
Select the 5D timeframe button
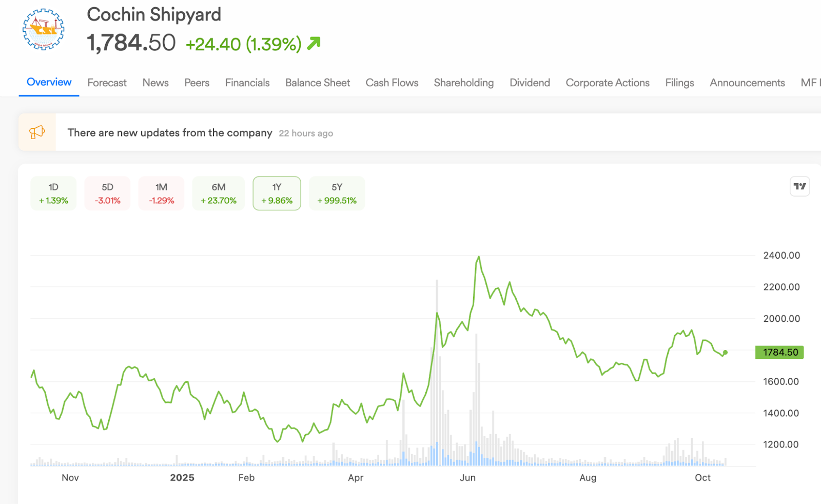click(x=107, y=193)
